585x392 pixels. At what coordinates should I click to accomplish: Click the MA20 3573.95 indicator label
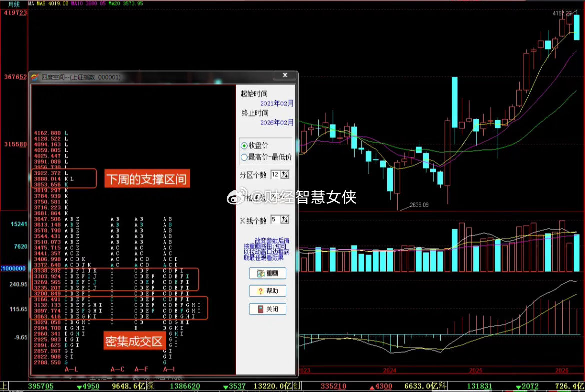(126, 3)
